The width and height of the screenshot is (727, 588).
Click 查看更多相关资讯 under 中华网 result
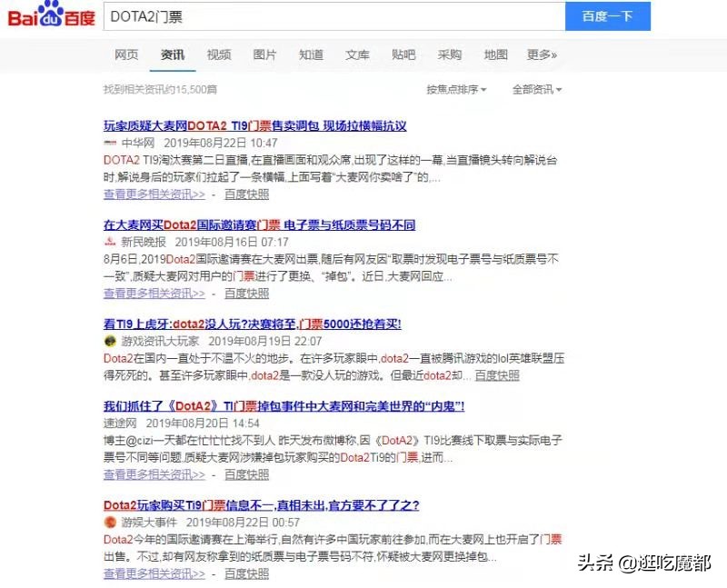pyautogui.click(x=154, y=194)
